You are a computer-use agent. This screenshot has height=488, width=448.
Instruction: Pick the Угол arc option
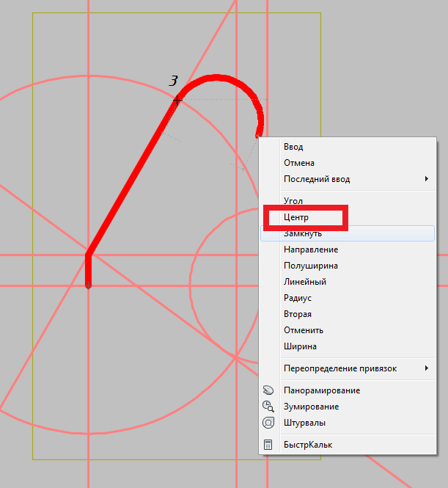click(293, 200)
